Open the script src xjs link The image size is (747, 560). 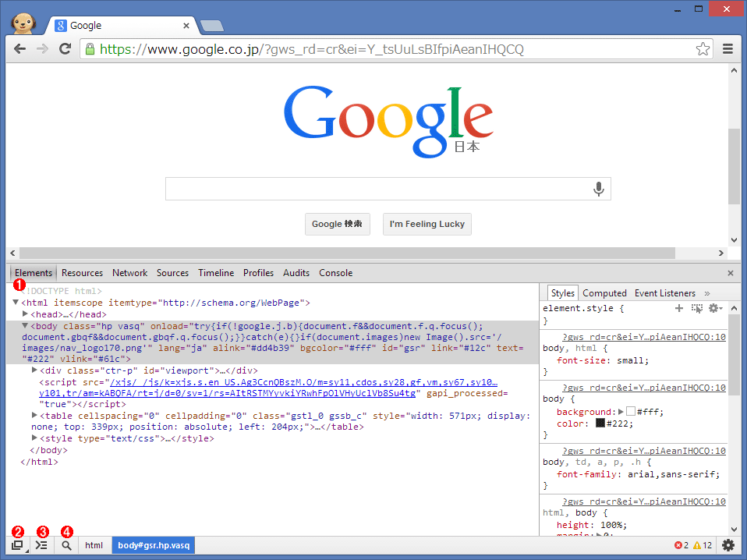[268, 388]
